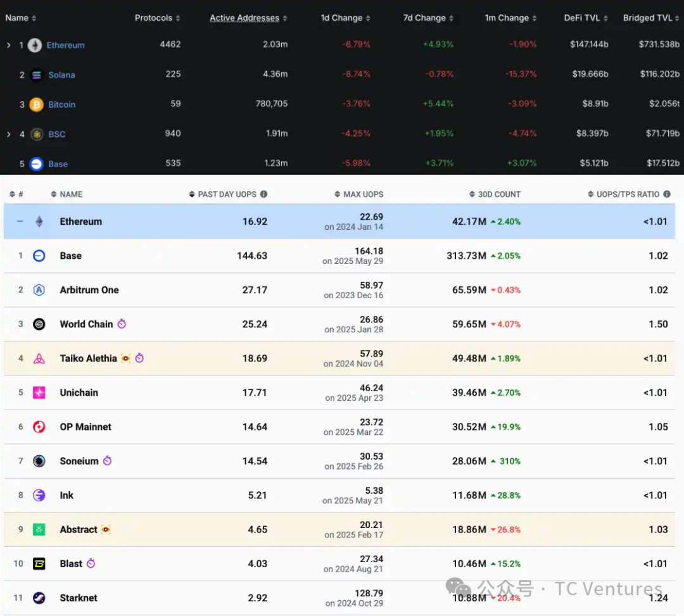Click Base past day UOPS value 144.63
The width and height of the screenshot is (684, 616).
click(252, 256)
